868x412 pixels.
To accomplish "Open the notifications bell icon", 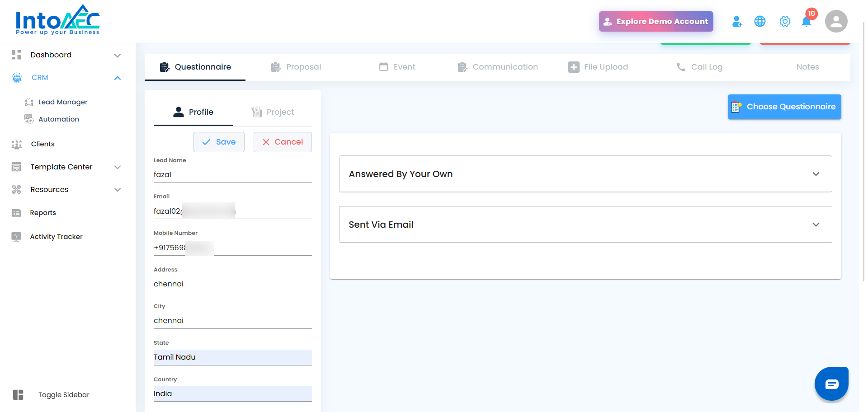I will point(806,22).
